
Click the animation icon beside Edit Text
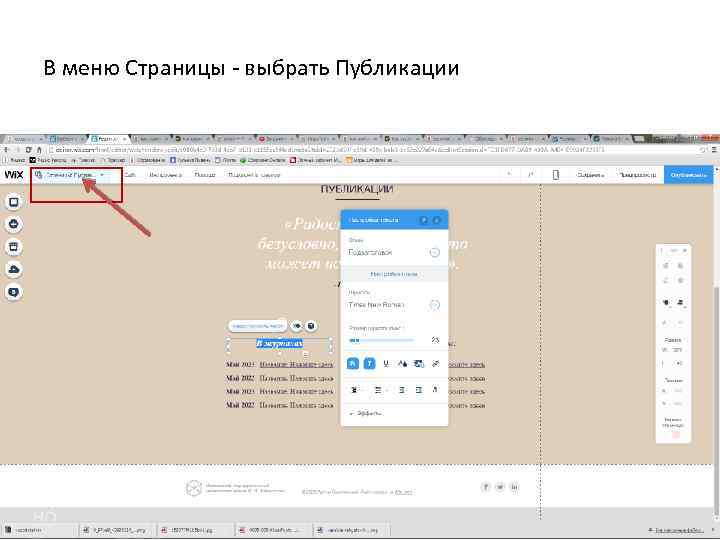(x=297, y=326)
